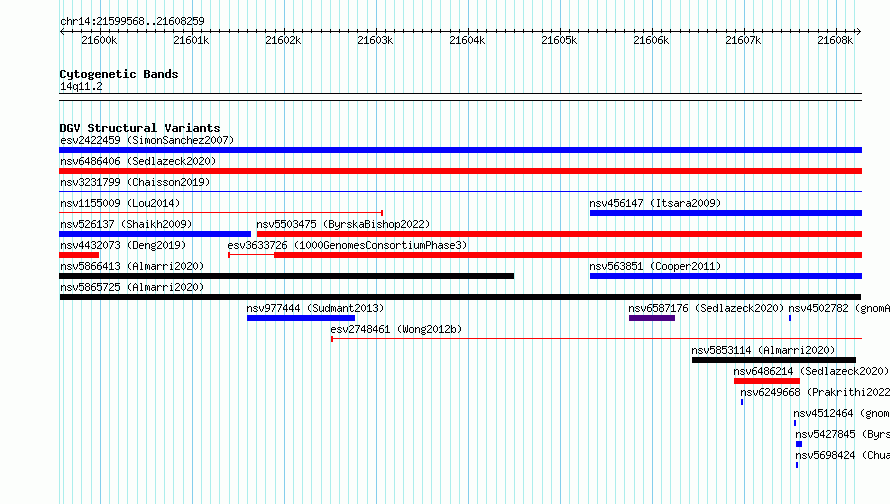Select the red nsv6486214 variant bar
This screenshot has height=504, width=890.
(x=767, y=381)
